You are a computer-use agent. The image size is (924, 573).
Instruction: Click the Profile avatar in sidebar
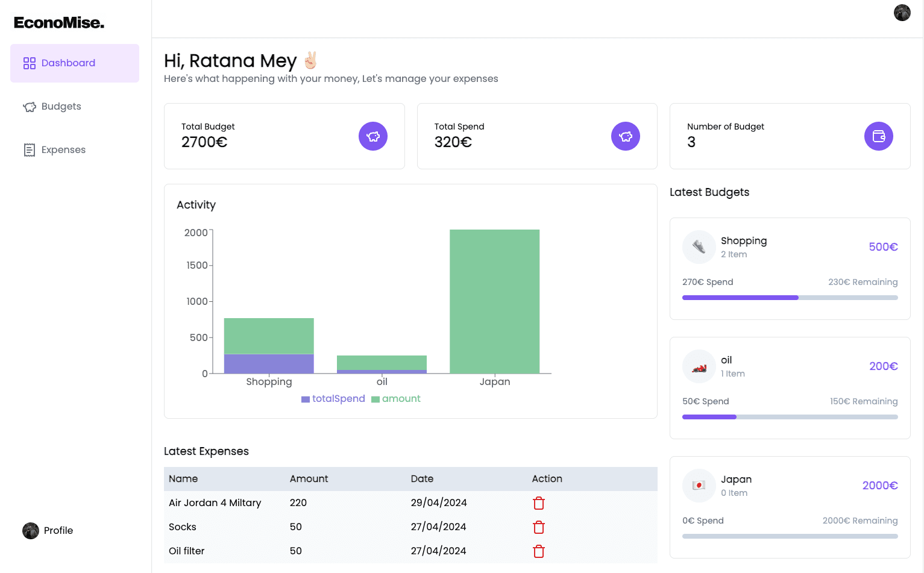[x=31, y=531]
